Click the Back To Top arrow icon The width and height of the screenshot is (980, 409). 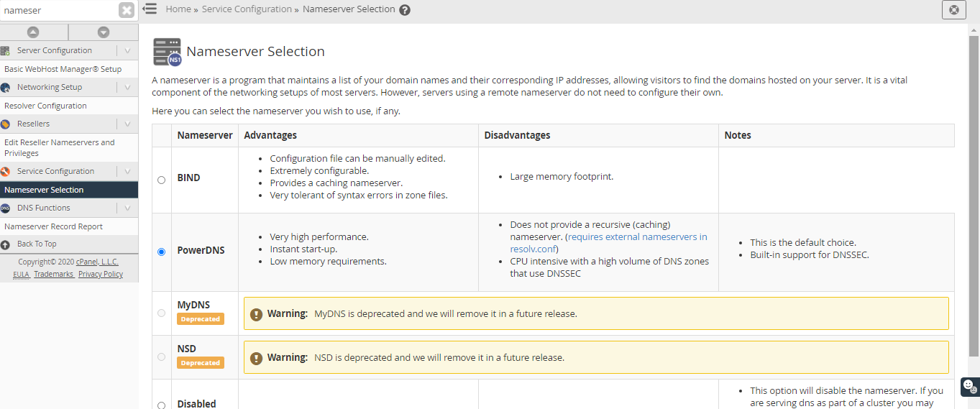pyautogui.click(x=6, y=244)
